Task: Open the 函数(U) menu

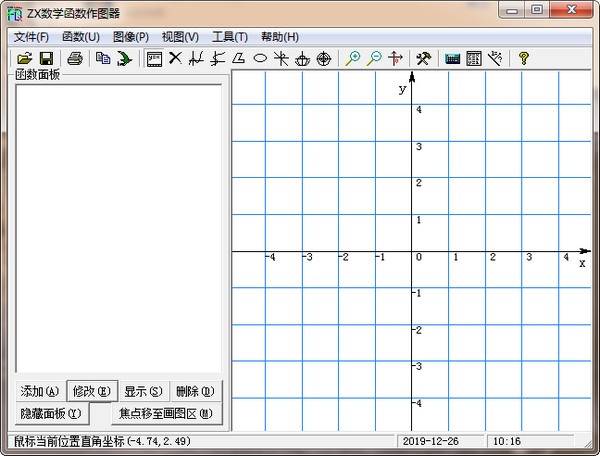Action: tap(81, 37)
